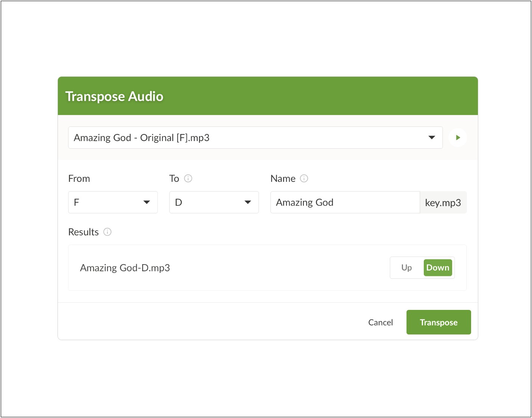The image size is (532, 418).
Task: Click the Results label
Action: (83, 232)
